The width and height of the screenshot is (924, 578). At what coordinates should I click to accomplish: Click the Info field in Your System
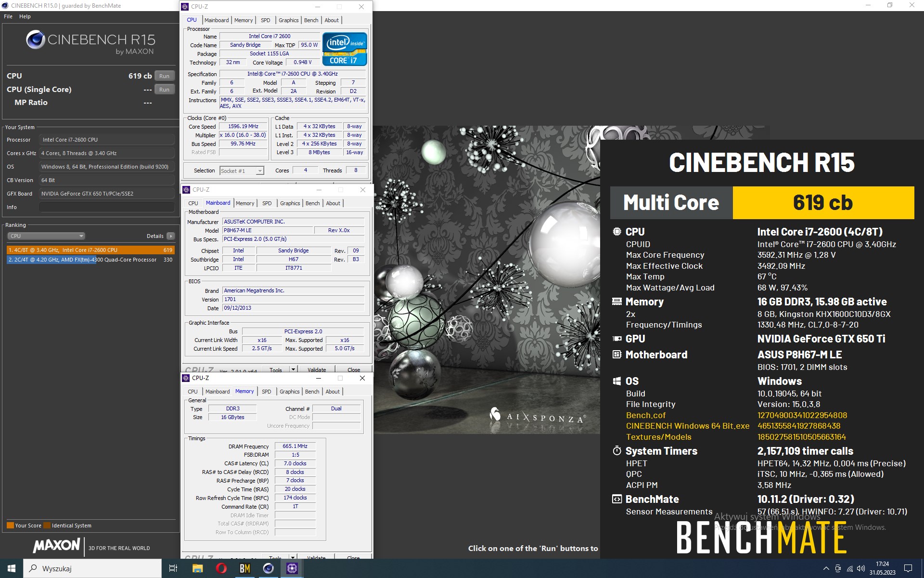[107, 207]
